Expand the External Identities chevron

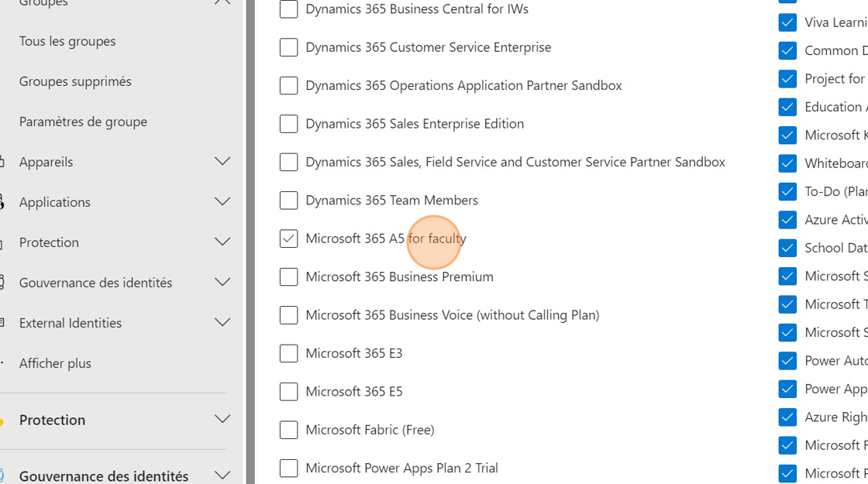click(222, 323)
